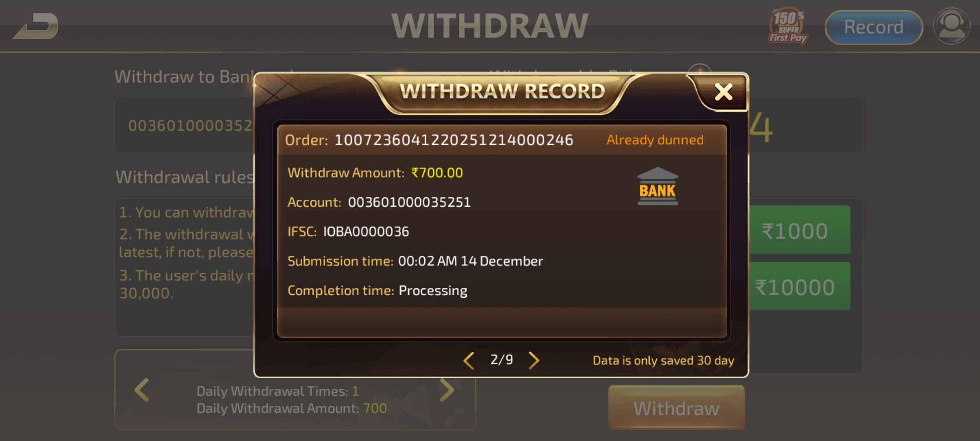Open the 150% Super First Pay offer
Screen dimensions: 980x441
(x=788, y=26)
